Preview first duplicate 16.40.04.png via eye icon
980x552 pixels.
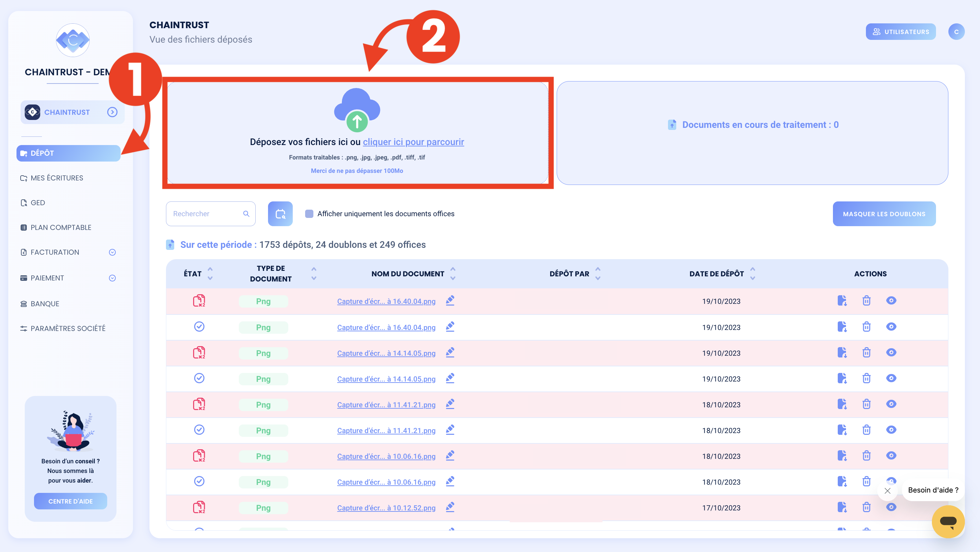click(x=891, y=300)
